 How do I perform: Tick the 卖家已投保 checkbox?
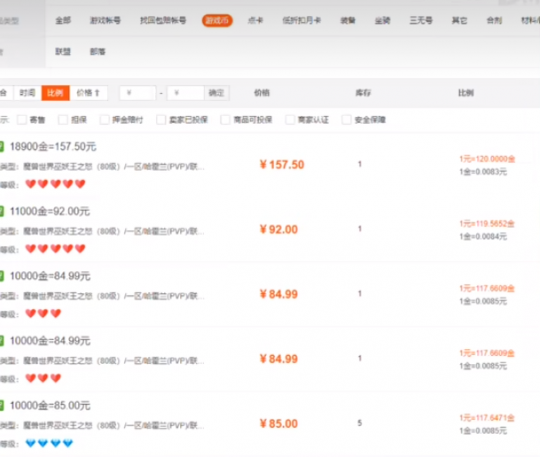(161, 120)
